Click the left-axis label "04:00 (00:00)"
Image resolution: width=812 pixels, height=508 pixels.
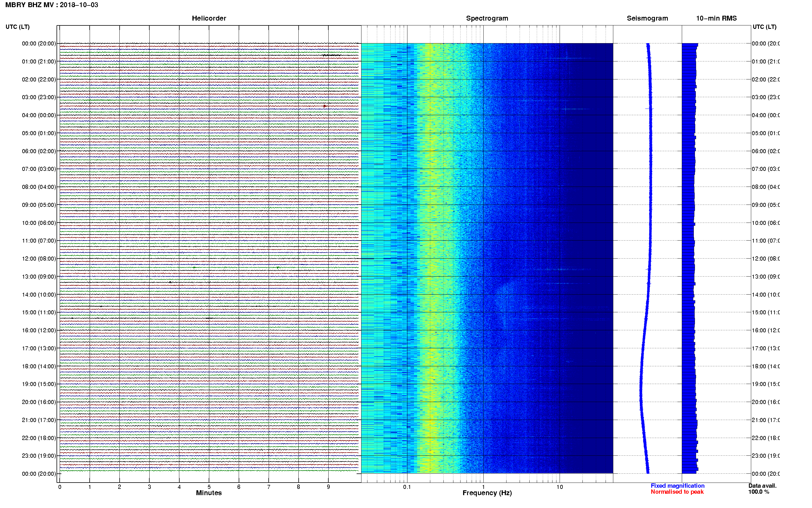39,115
